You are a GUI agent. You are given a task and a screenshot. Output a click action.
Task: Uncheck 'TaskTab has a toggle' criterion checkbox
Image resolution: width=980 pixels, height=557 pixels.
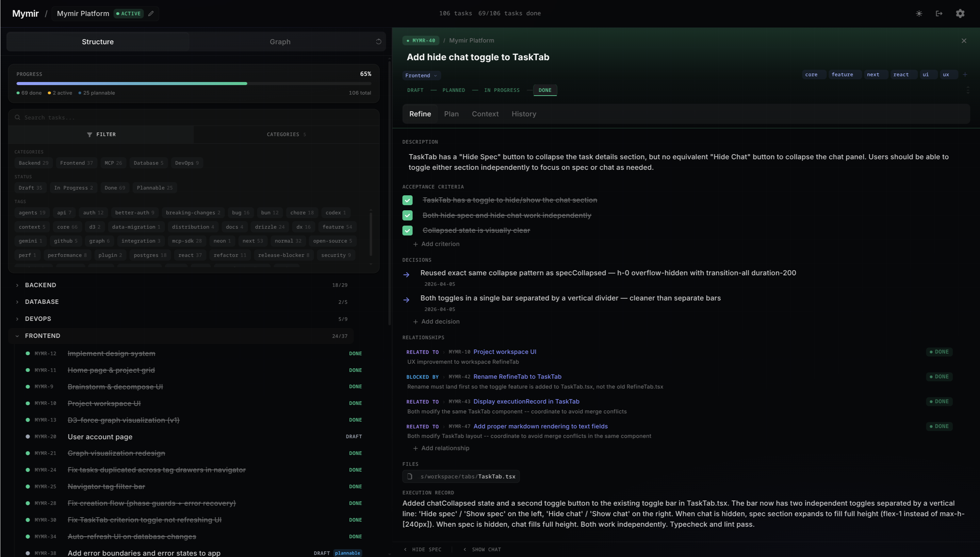[x=407, y=200]
